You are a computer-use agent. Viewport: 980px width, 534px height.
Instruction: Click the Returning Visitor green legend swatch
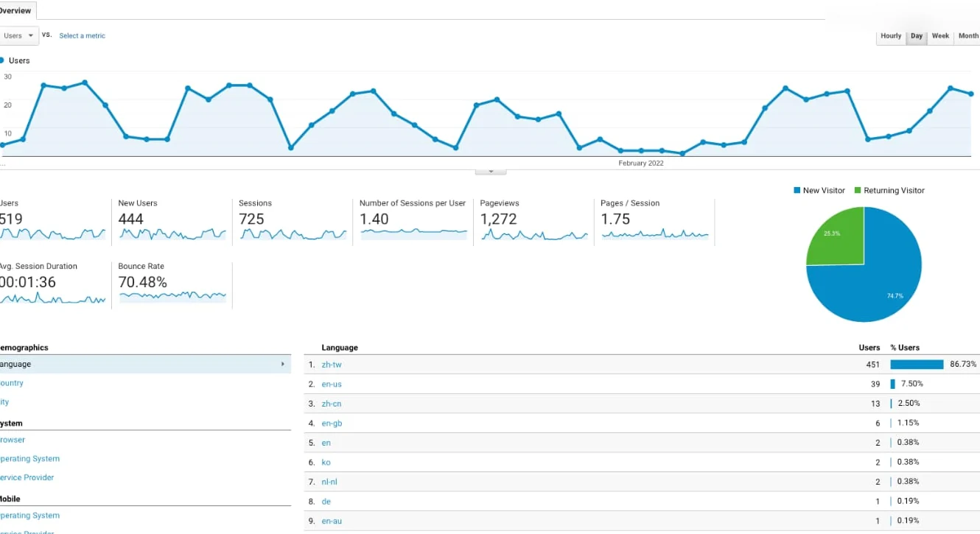pos(858,190)
